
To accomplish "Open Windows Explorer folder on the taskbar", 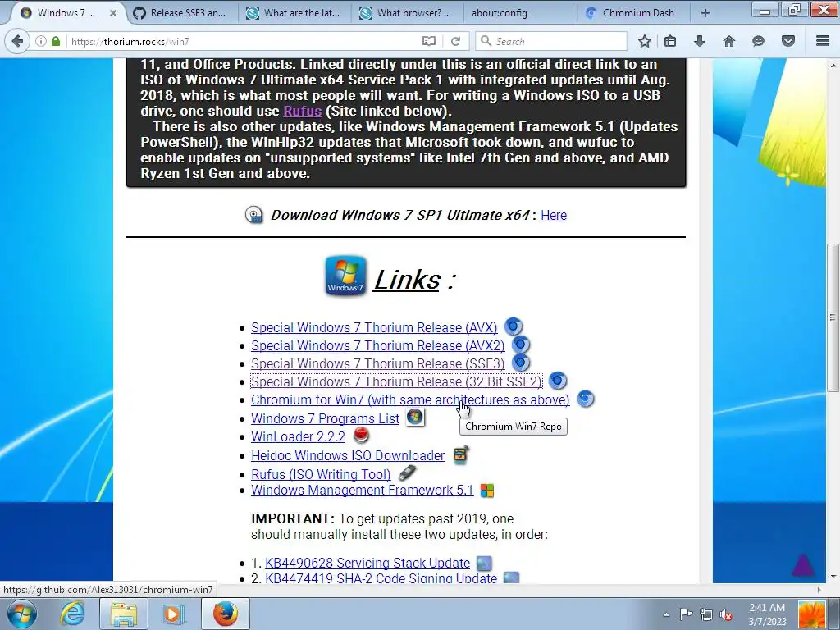I will [124, 614].
